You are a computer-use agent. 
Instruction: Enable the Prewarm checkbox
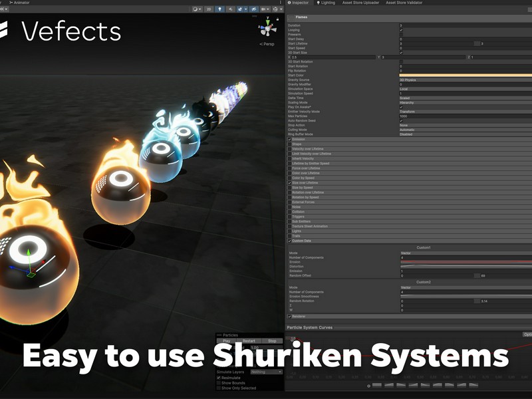[401, 35]
